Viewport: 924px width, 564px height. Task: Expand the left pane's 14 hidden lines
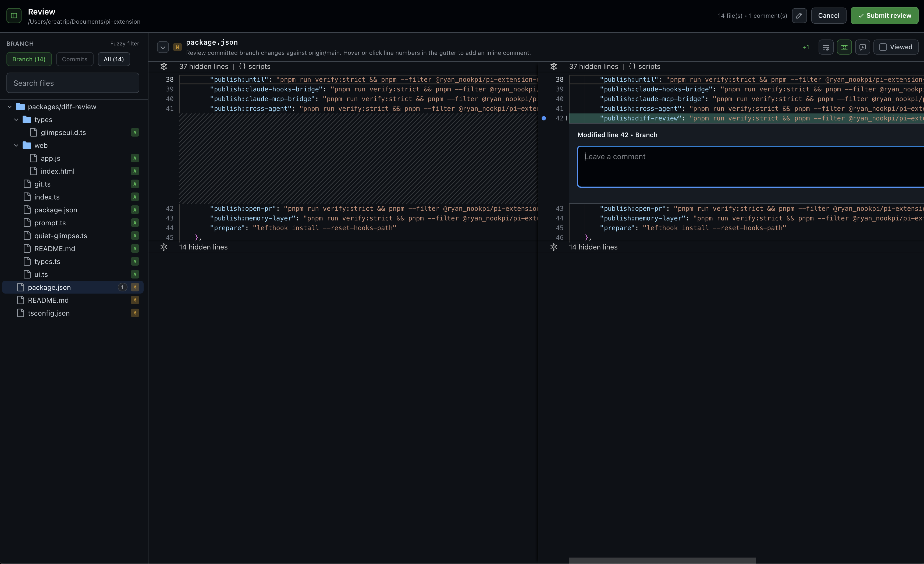coord(164,247)
